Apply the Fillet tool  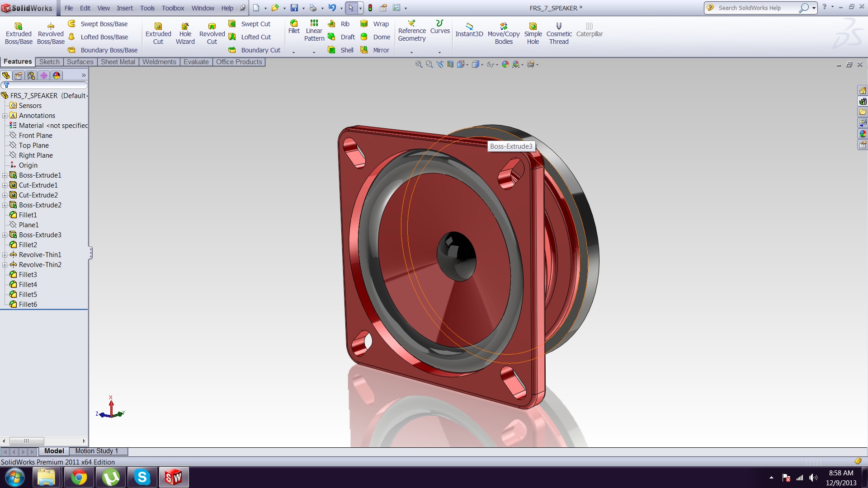294,27
